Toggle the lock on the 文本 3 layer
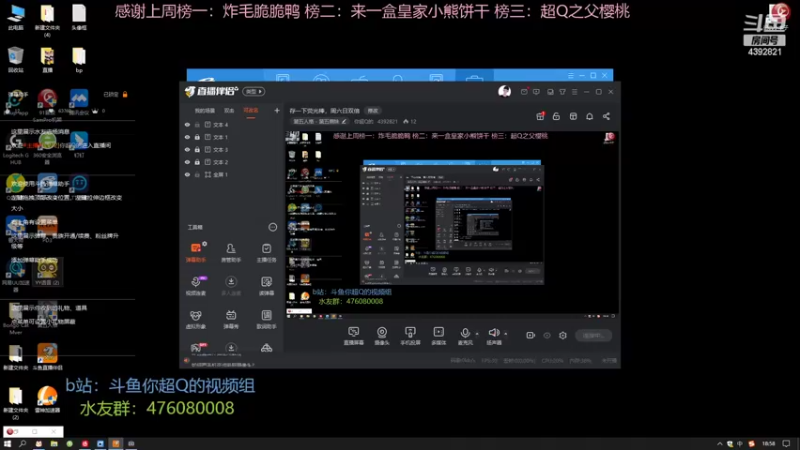The width and height of the screenshot is (800, 450). [197, 149]
